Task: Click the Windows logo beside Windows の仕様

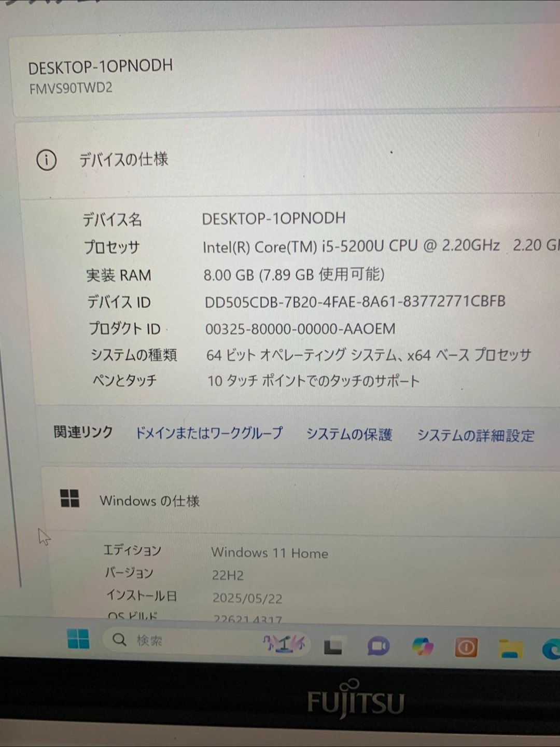Action: (x=69, y=499)
